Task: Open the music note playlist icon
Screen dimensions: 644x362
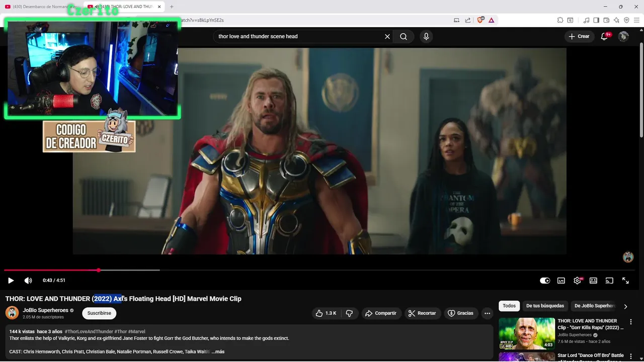Action: click(x=586, y=20)
